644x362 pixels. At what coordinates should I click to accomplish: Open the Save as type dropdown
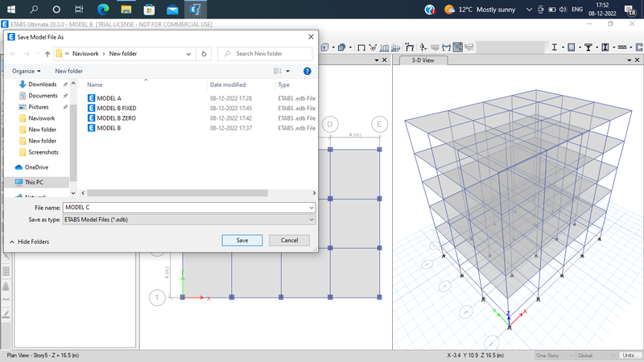point(312,220)
